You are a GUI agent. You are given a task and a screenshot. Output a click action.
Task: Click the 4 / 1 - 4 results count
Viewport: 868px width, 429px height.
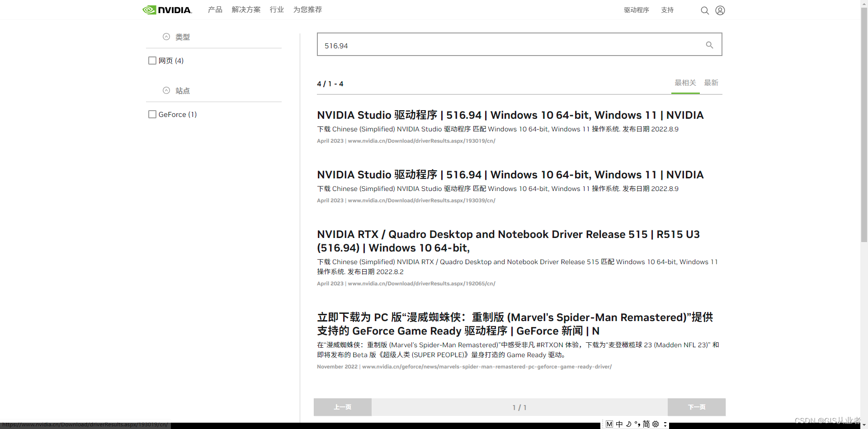(330, 84)
